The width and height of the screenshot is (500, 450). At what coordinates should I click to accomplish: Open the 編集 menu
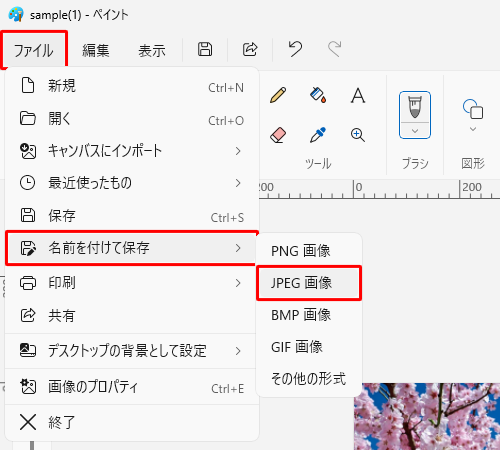[x=96, y=51]
